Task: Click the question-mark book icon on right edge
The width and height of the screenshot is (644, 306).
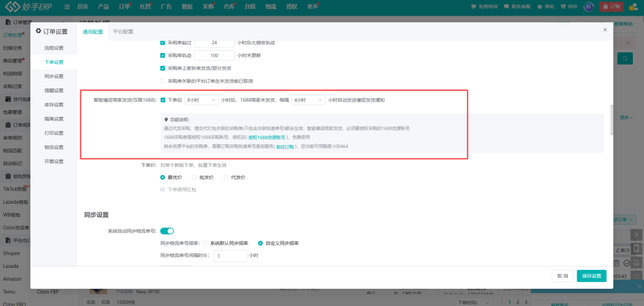Action: (x=636, y=263)
